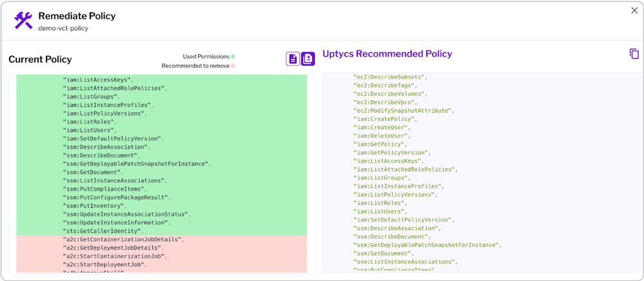Select "ssm:GetDeployablePatchSnapshotForInstance" in Current Policy
Viewport: 644px width, 281px height.
137,164
